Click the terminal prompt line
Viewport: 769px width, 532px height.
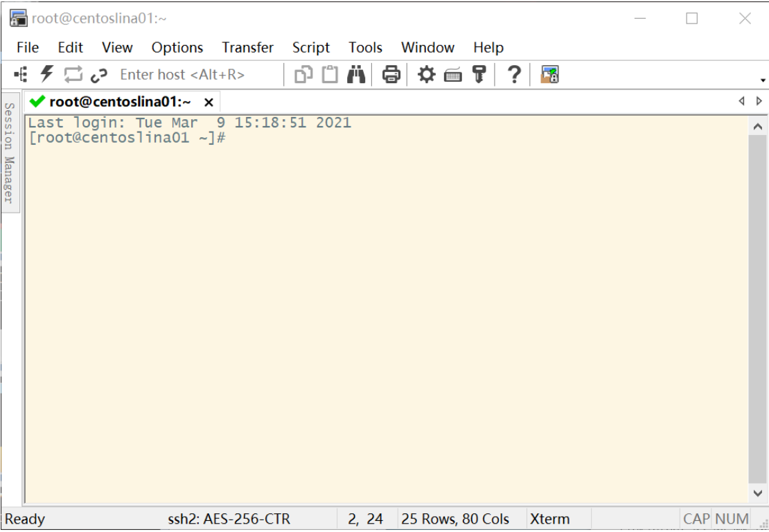127,138
